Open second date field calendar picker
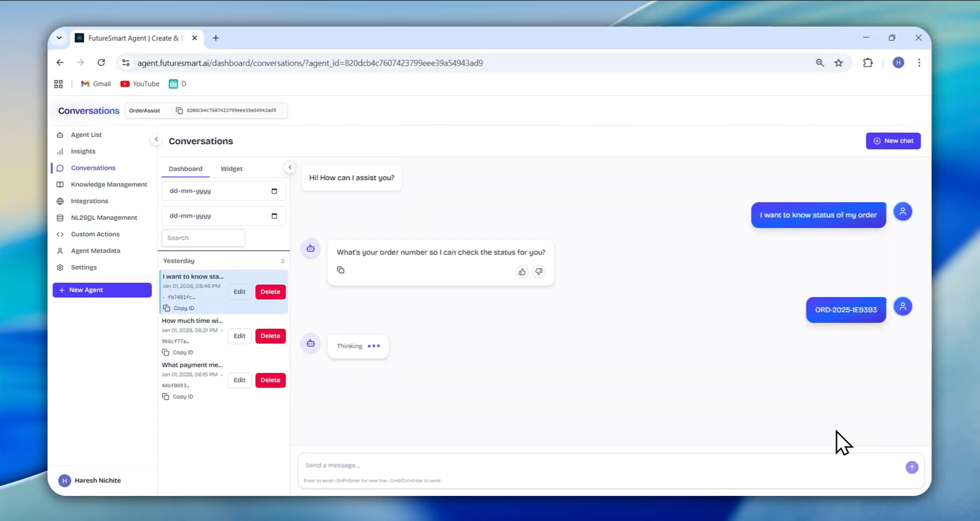This screenshot has width=980, height=521. [x=274, y=216]
